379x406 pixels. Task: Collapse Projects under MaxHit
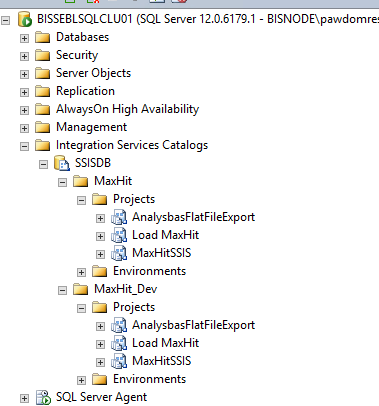[x=81, y=200]
